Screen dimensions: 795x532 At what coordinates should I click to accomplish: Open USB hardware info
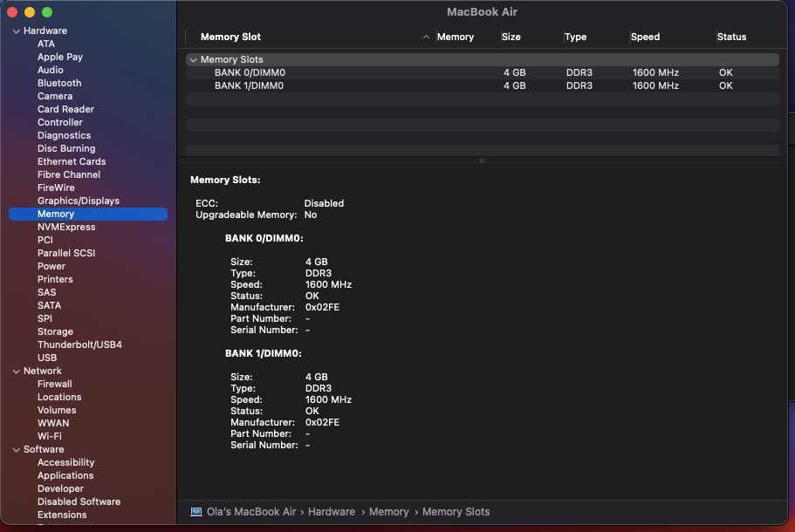point(47,358)
